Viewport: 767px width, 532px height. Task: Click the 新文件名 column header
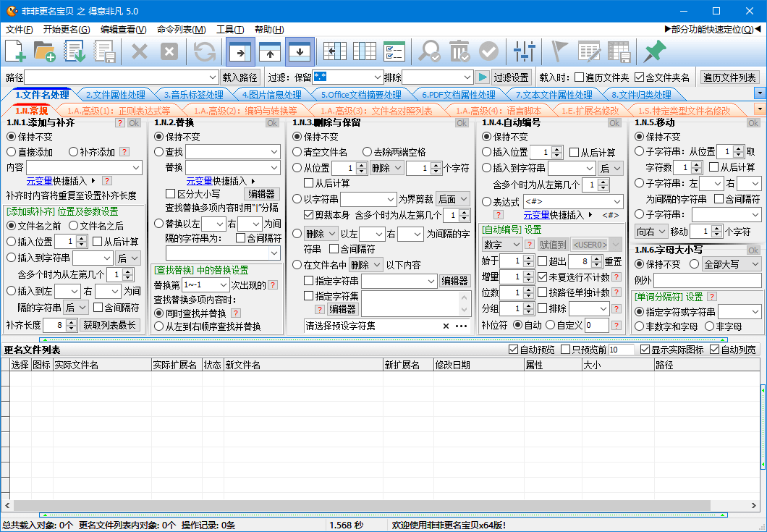302,365
